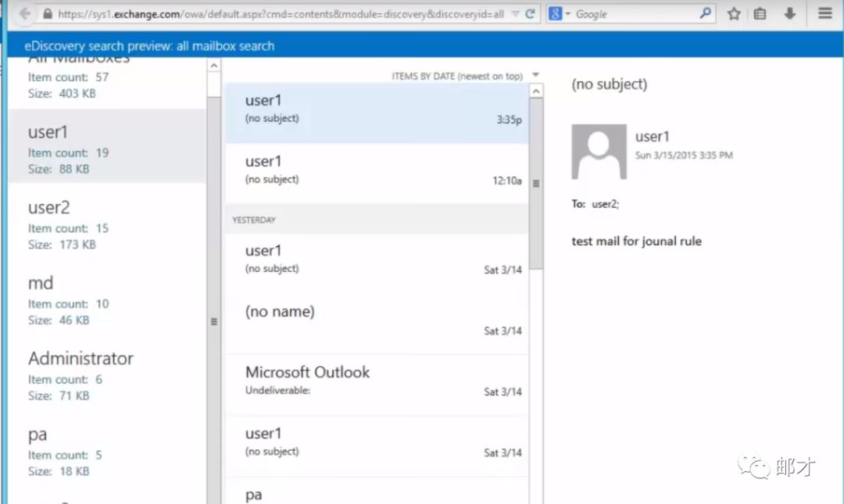This screenshot has height=504, width=844.
Task: Click user1's sender avatar picture
Action: pos(599,152)
